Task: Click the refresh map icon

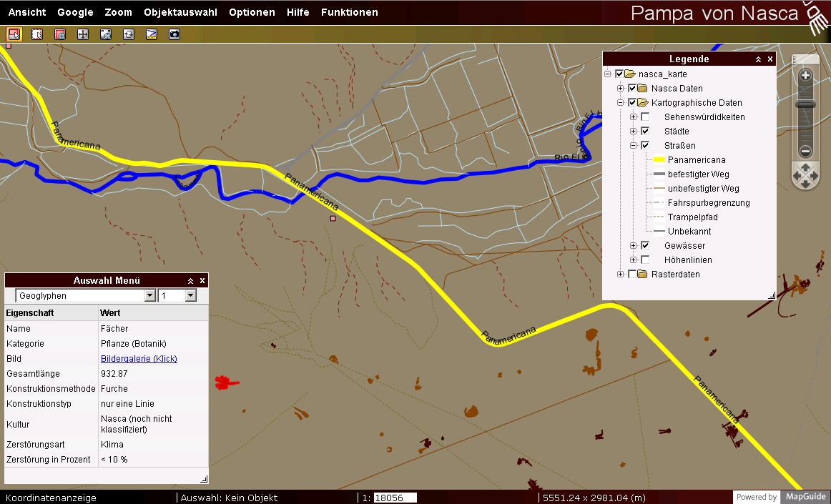Action: point(129,34)
